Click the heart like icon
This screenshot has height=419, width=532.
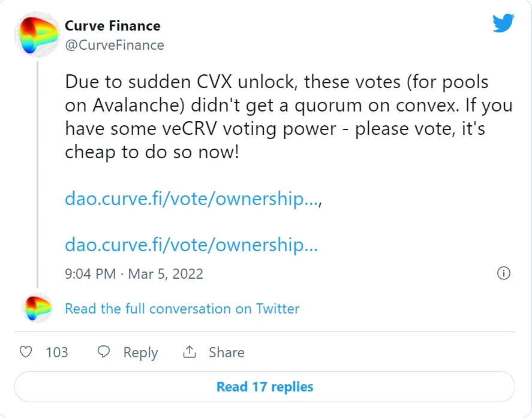coord(26,352)
